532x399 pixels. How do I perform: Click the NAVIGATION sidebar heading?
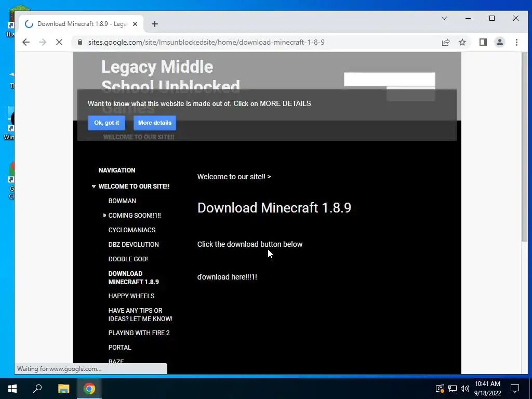[117, 170]
